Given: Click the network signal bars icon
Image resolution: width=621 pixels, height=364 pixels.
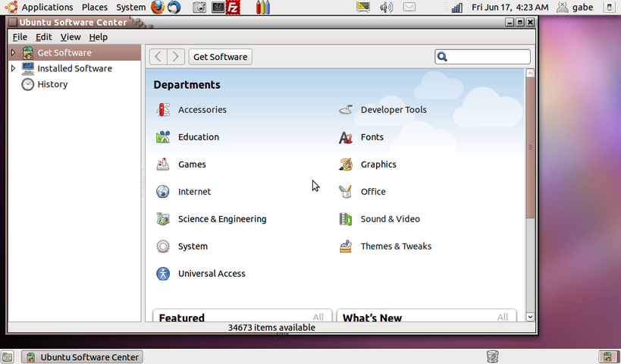Looking at the screenshot, I should click(x=457, y=7).
